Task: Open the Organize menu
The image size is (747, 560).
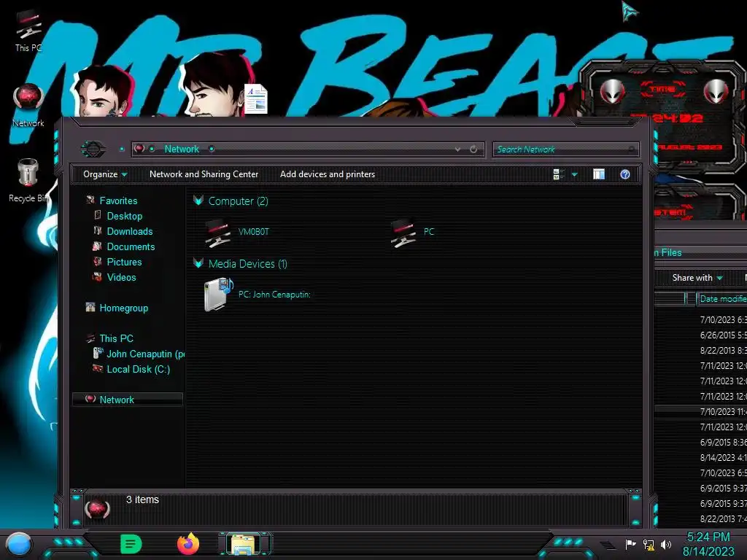Action: click(105, 174)
